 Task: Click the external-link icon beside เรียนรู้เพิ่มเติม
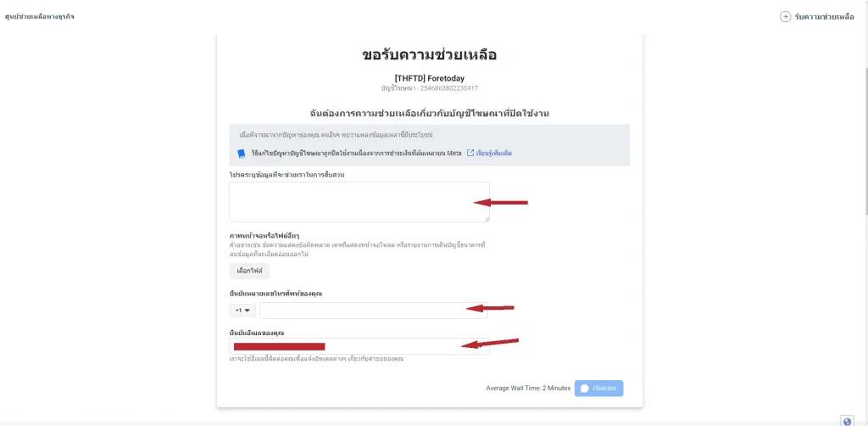(x=470, y=153)
